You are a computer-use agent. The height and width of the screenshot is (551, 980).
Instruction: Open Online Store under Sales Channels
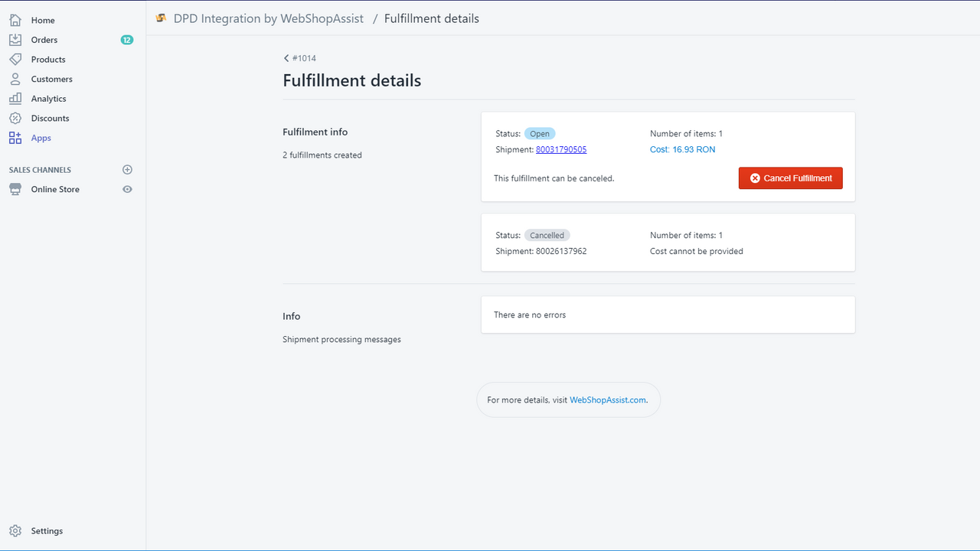[x=54, y=189]
